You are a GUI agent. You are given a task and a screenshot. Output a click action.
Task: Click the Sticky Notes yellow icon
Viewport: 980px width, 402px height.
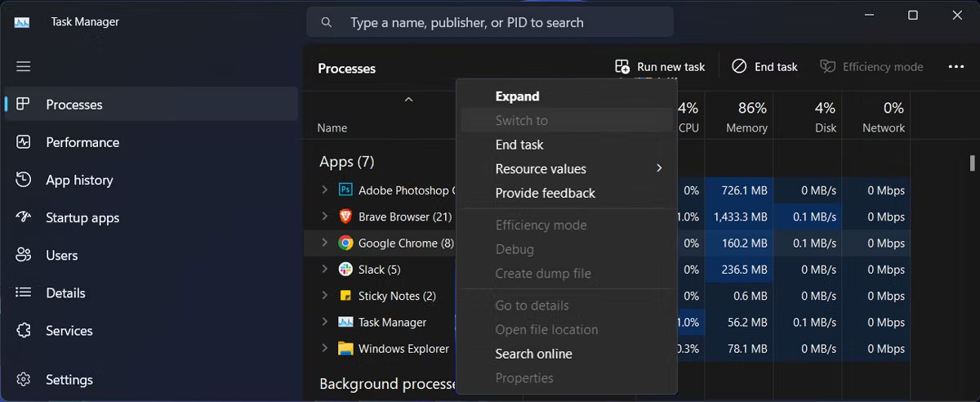(x=345, y=296)
